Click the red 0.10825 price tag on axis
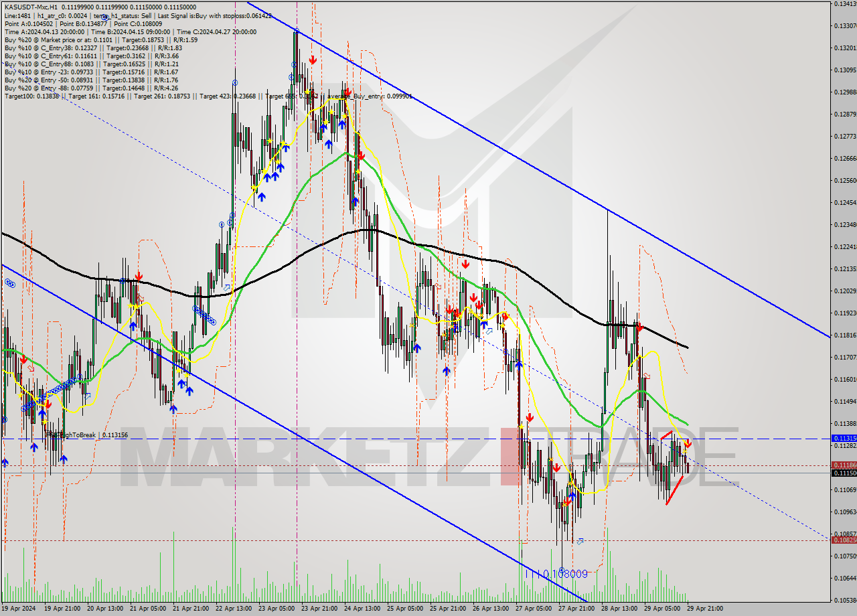Viewport: 857px width, 616px height. pyautogui.click(x=844, y=540)
